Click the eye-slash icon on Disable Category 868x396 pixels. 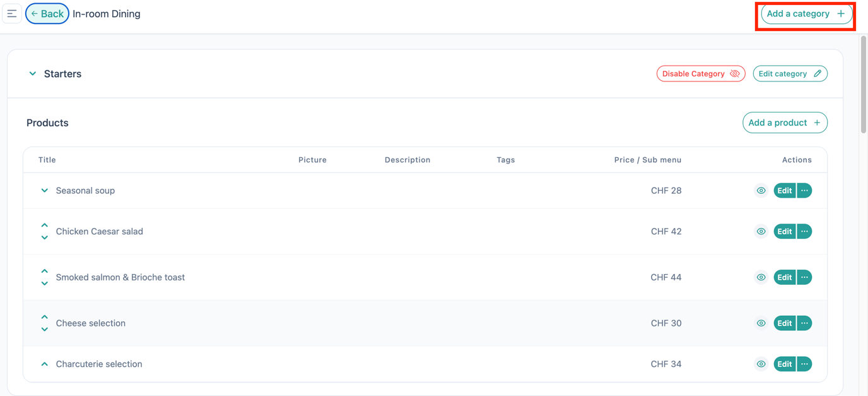[735, 73]
